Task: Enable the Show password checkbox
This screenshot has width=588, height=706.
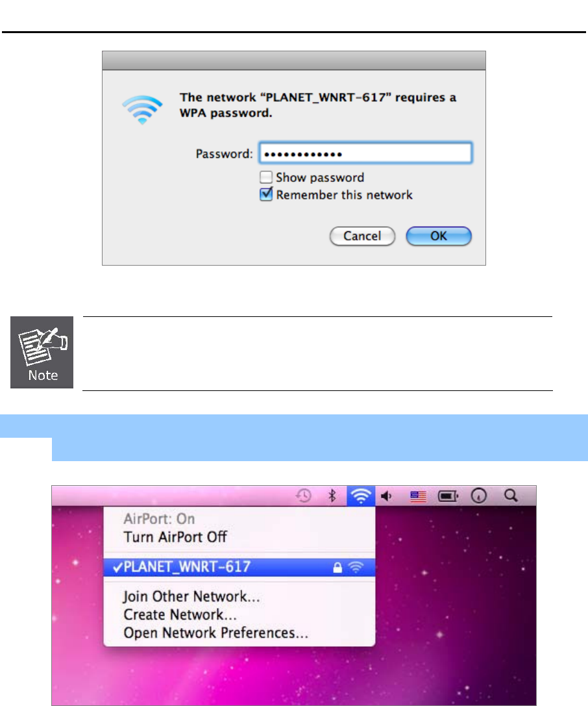Action: (x=266, y=177)
